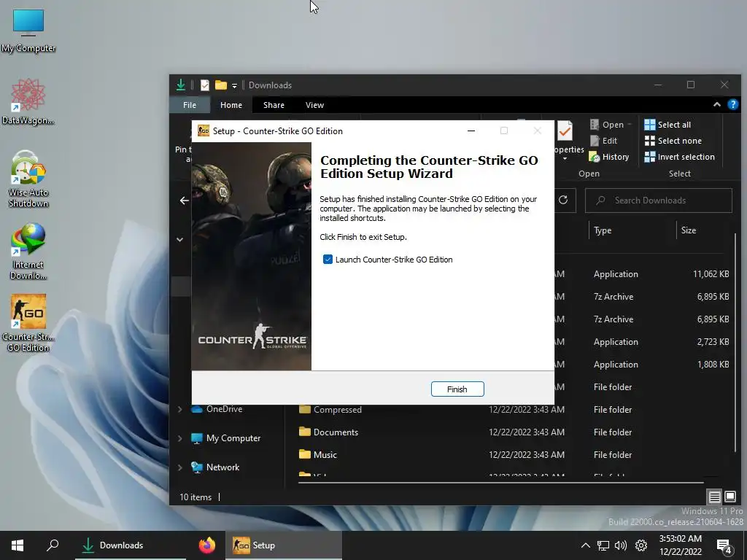Open taskbar search magnifier
The height and width of the screenshot is (560, 747).
coord(53,545)
